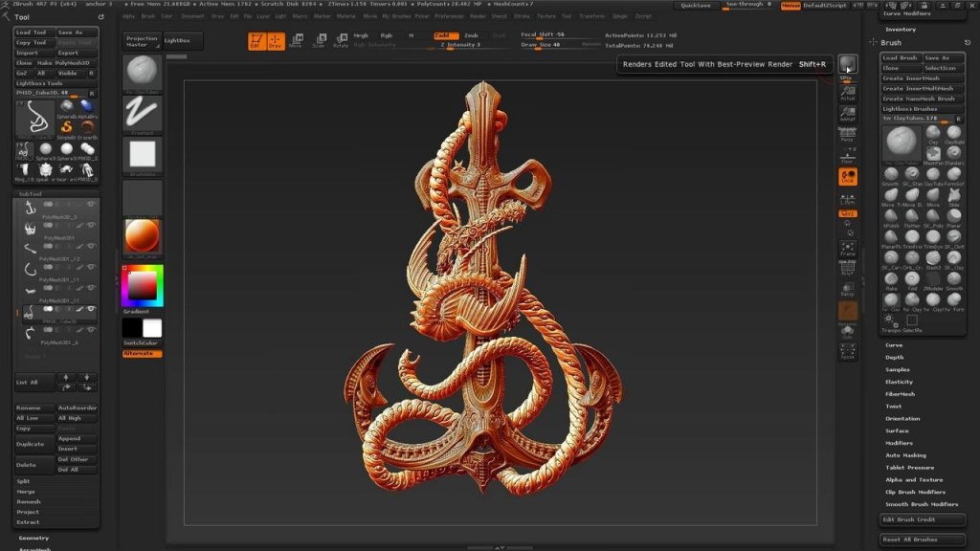Activate the Edit mode button
This screenshot has width=980, height=551.
coord(256,41)
